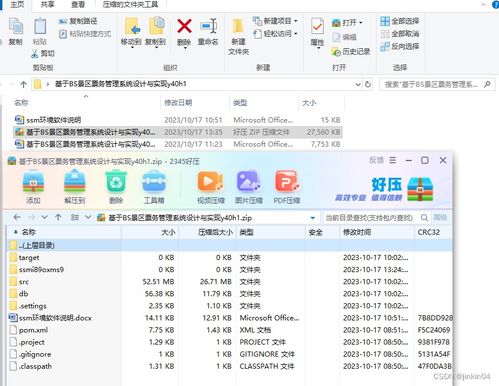Expand the 打开 dropdown in ribbon
The height and width of the screenshot is (386, 499).
[x=360, y=23]
